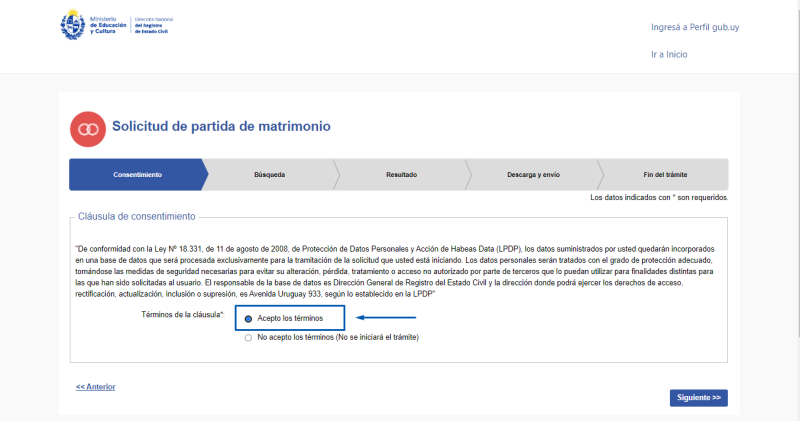Click the Uruguay coat of arms logo
Viewport: 800px width, 421px height.
pyautogui.click(x=74, y=25)
